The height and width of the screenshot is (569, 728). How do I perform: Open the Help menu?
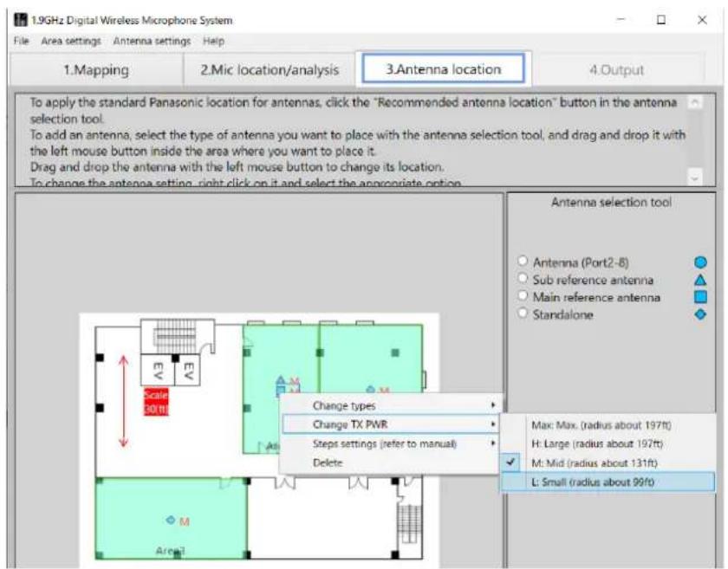point(213,41)
